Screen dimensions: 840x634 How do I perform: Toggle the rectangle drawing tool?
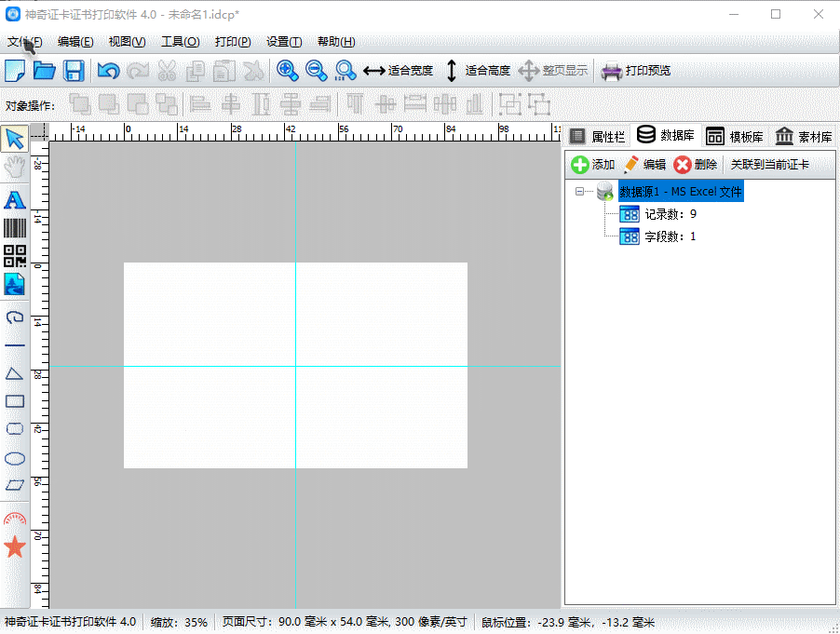click(15, 401)
